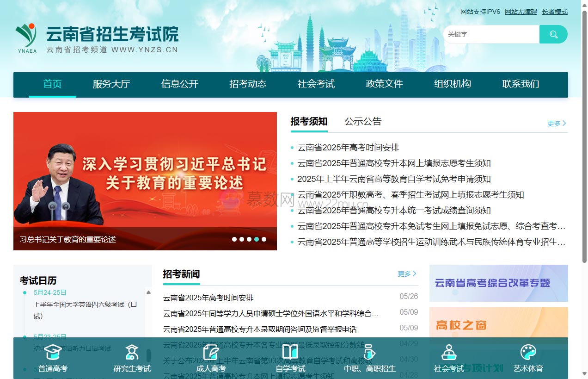This screenshot has width=588, height=379.
Task: Select the 中职、高职招生 icon
Action: 370,353
